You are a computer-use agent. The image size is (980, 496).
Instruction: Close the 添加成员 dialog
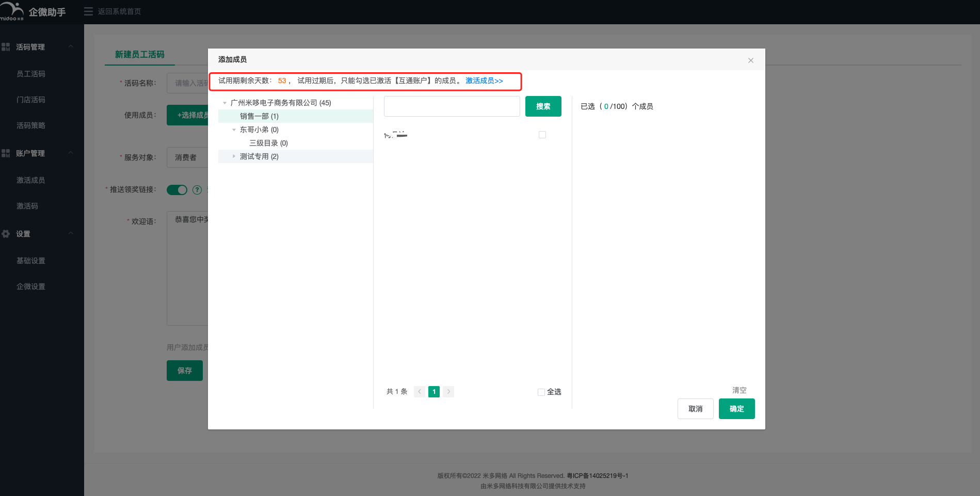tap(751, 60)
